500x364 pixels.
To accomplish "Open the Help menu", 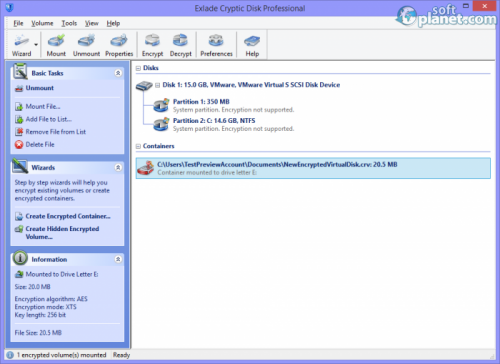I will [113, 23].
